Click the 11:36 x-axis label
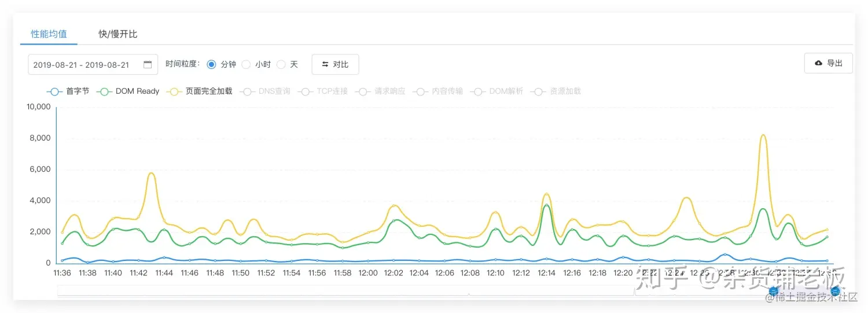The width and height of the screenshot is (868, 313). [x=62, y=273]
